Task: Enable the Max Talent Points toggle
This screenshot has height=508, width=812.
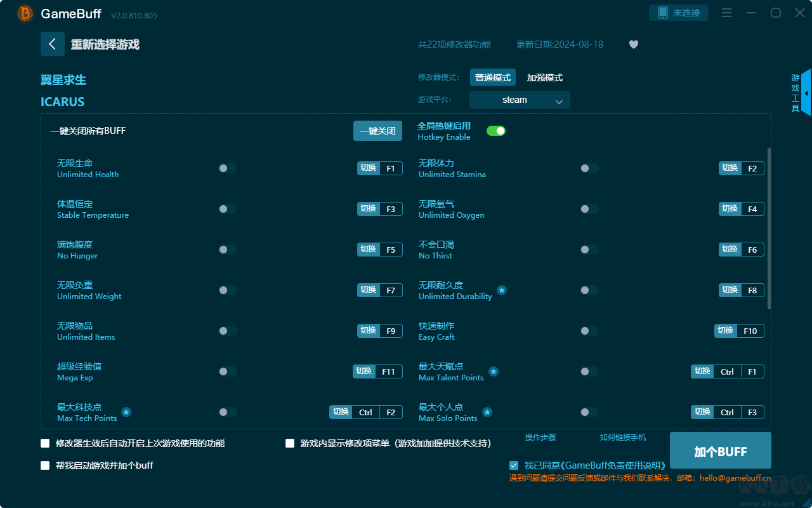Action: tap(589, 371)
